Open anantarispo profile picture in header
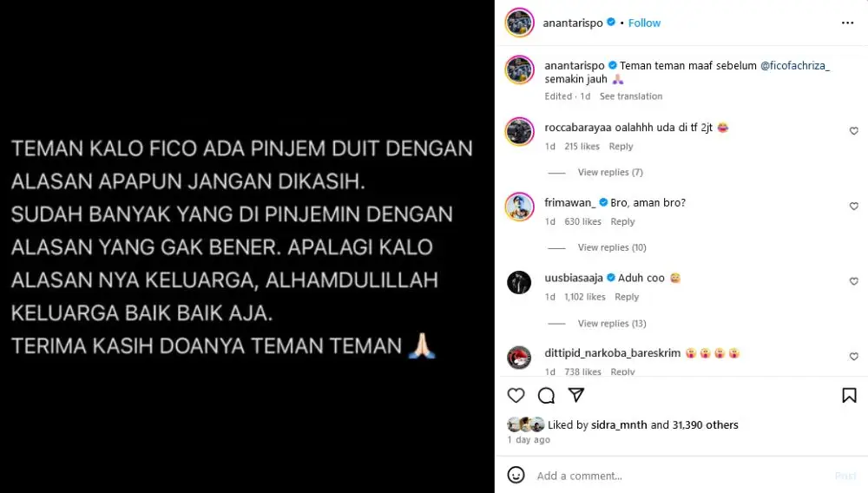This screenshot has height=493, width=868. click(519, 23)
